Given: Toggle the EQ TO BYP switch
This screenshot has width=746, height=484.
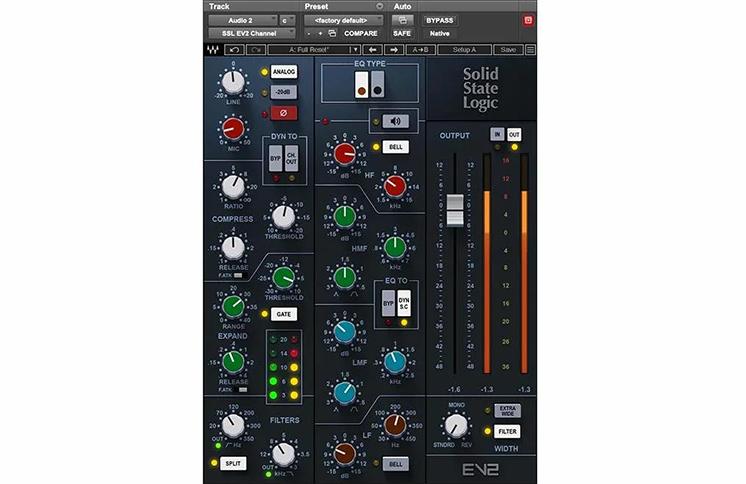Looking at the screenshot, I should (x=388, y=303).
